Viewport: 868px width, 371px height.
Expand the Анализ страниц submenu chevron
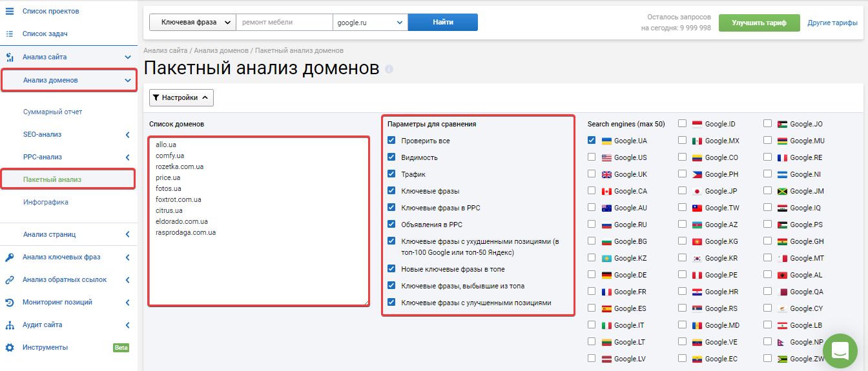[x=128, y=234]
